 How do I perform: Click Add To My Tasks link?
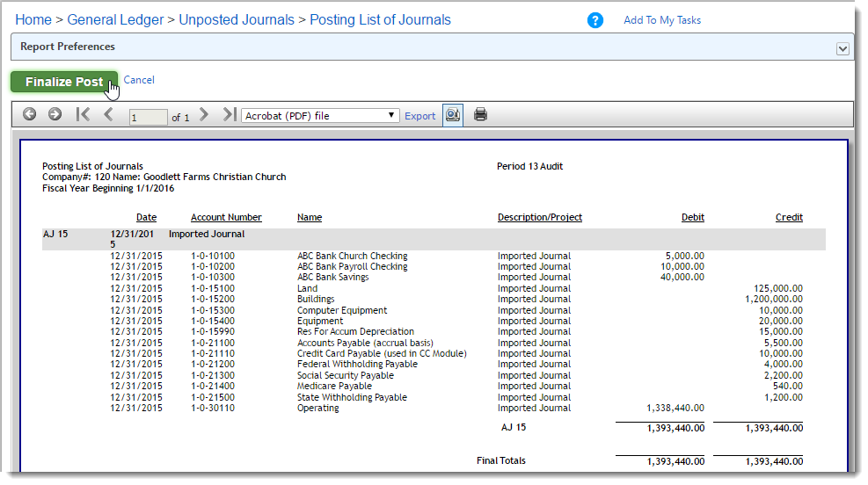click(662, 20)
